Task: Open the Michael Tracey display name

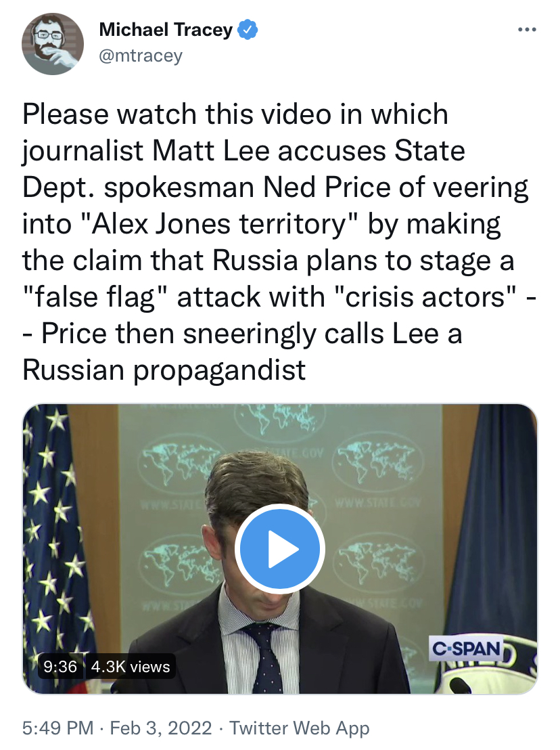Action: coord(166,30)
